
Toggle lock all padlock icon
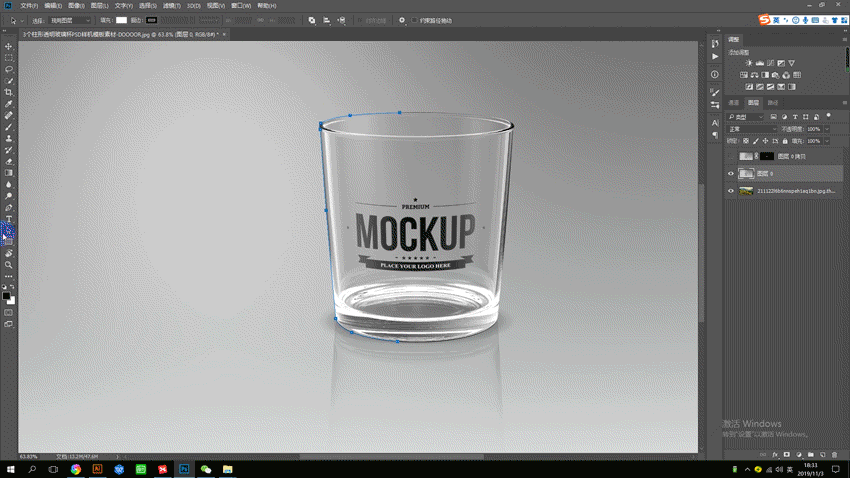click(x=785, y=141)
